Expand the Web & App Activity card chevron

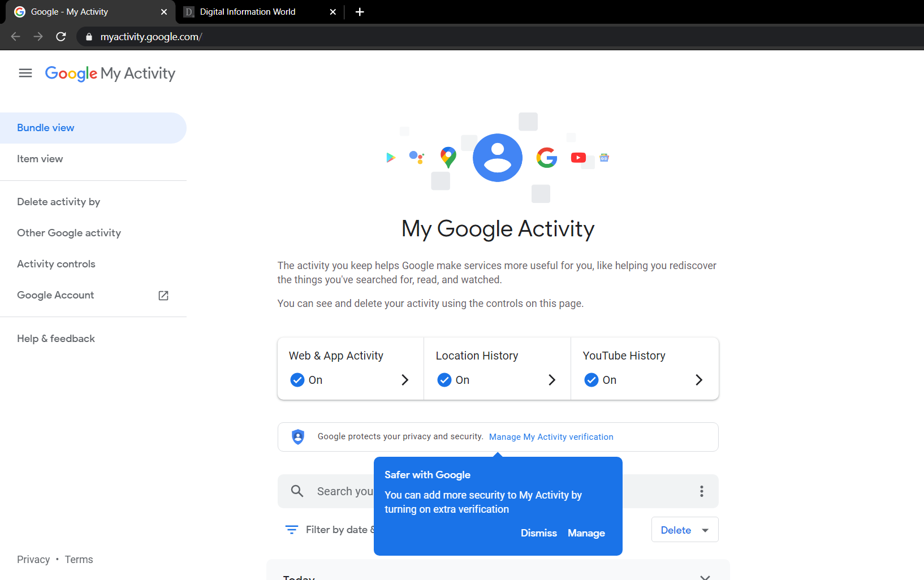tap(405, 379)
